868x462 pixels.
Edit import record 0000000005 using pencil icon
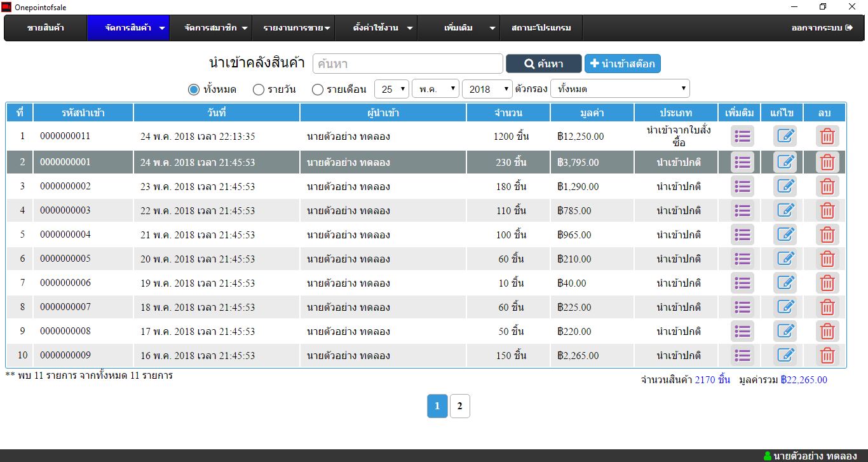pyautogui.click(x=785, y=259)
